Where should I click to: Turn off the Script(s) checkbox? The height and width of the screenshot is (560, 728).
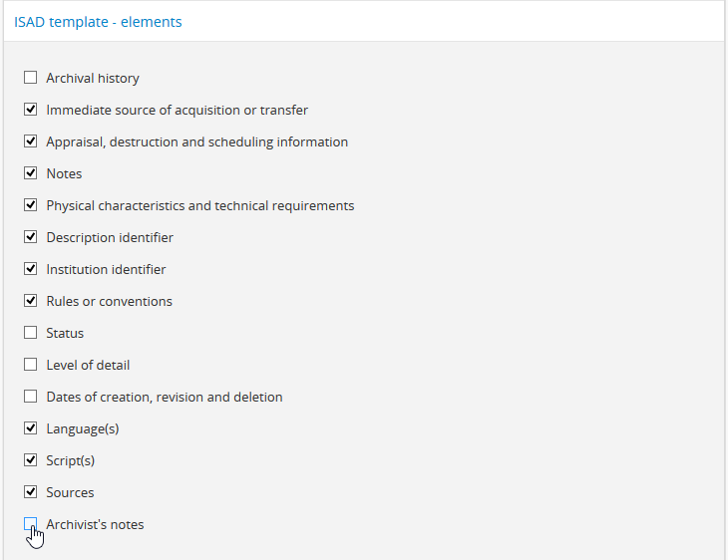click(31, 460)
